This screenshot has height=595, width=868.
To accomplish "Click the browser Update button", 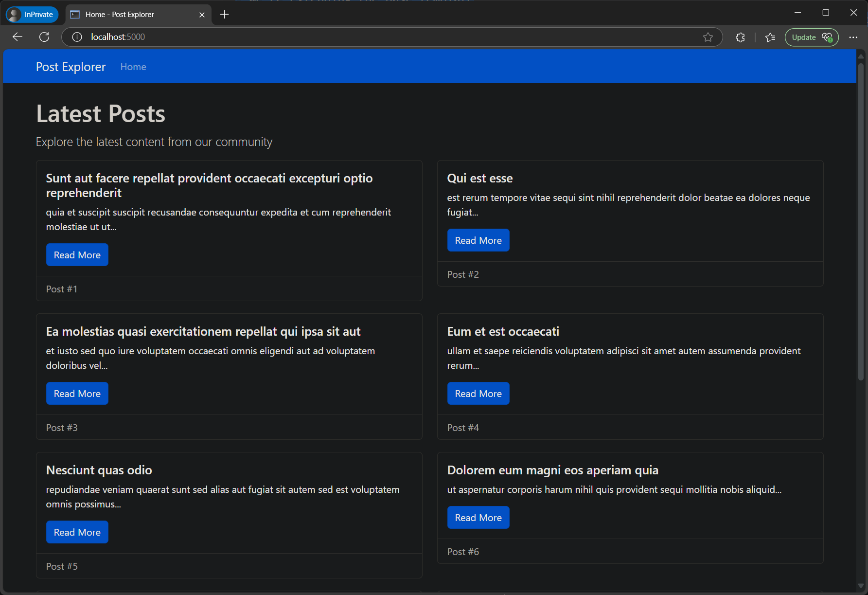I will pyautogui.click(x=811, y=37).
